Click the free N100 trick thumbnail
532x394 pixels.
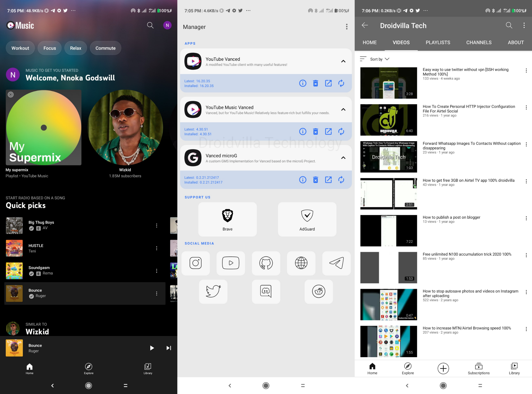coord(388,267)
